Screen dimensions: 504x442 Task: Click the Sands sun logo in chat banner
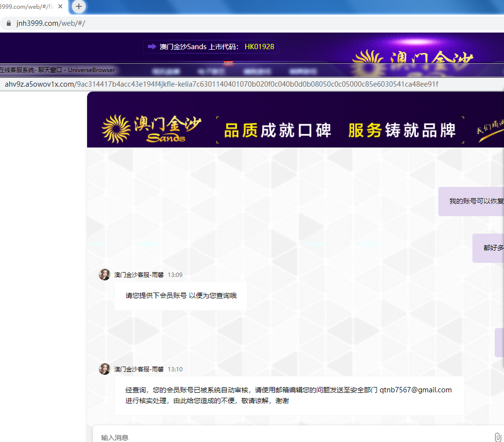click(117, 129)
